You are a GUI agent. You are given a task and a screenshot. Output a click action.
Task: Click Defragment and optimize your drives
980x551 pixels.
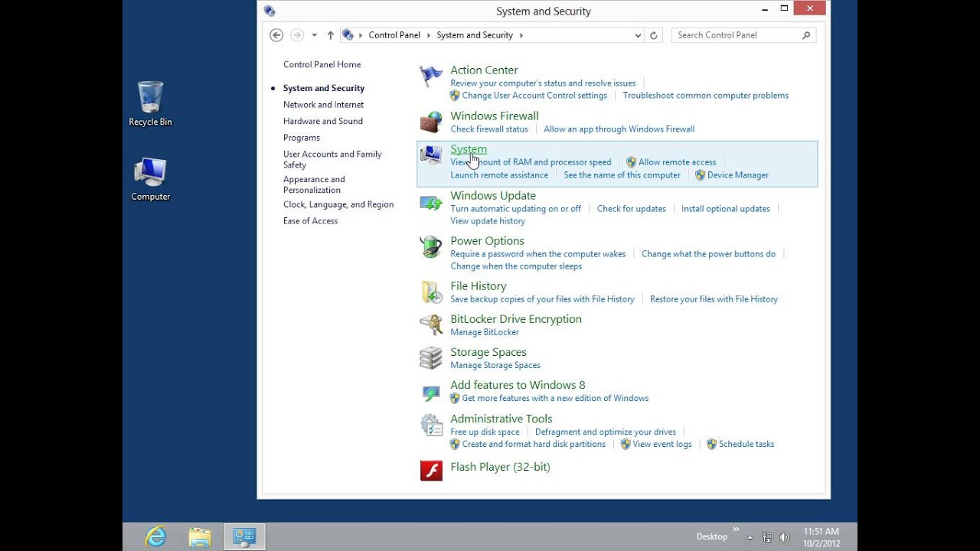click(x=606, y=432)
